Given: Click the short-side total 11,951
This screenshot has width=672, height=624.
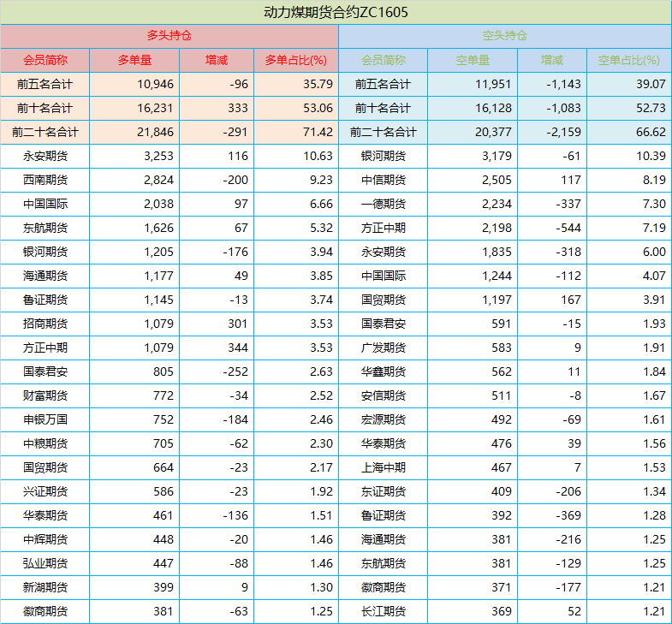Looking at the screenshot, I should click(x=493, y=84).
